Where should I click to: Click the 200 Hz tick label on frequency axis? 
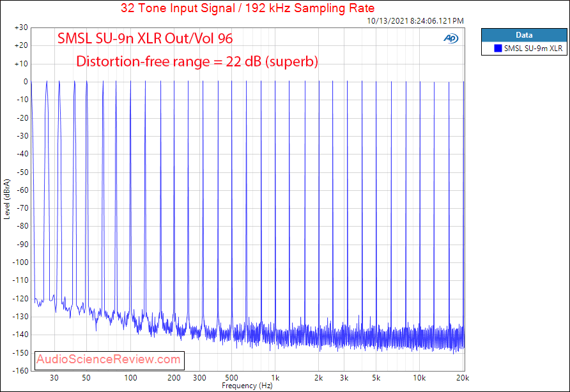tap(174, 378)
